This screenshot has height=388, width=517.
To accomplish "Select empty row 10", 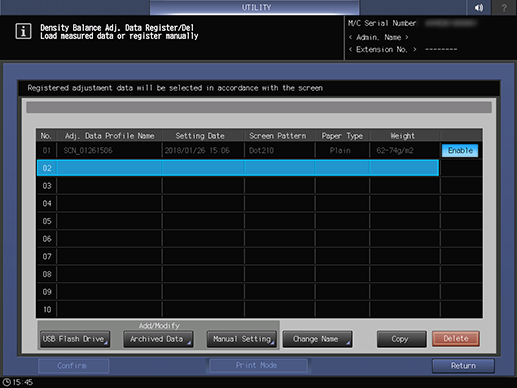I will click(x=238, y=309).
